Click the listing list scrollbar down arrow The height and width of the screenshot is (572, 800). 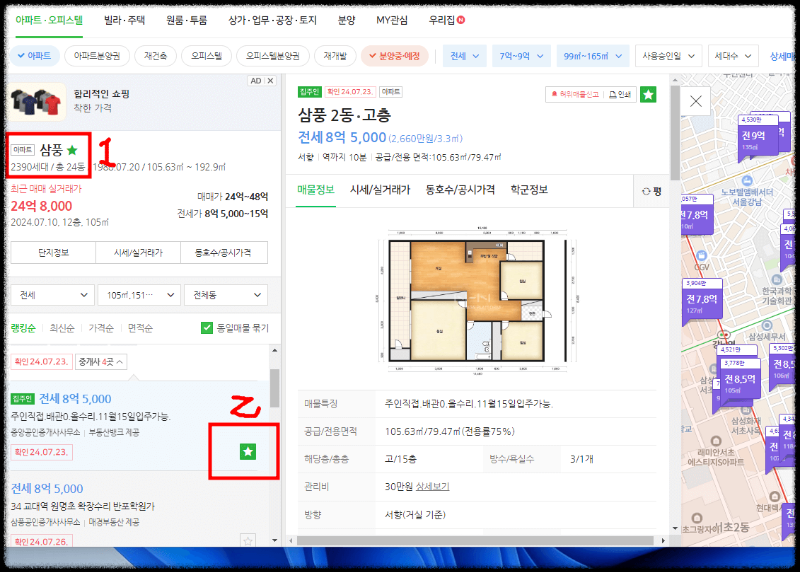[274, 540]
